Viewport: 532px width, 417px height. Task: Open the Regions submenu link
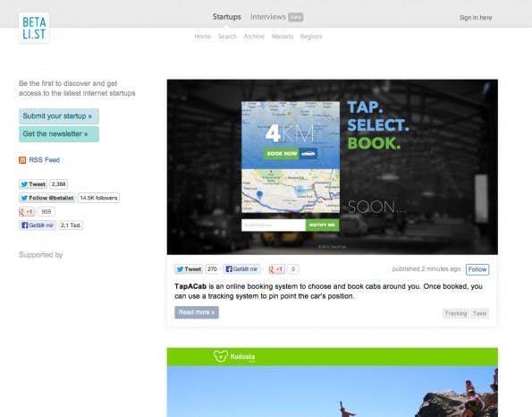(x=311, y=37)
